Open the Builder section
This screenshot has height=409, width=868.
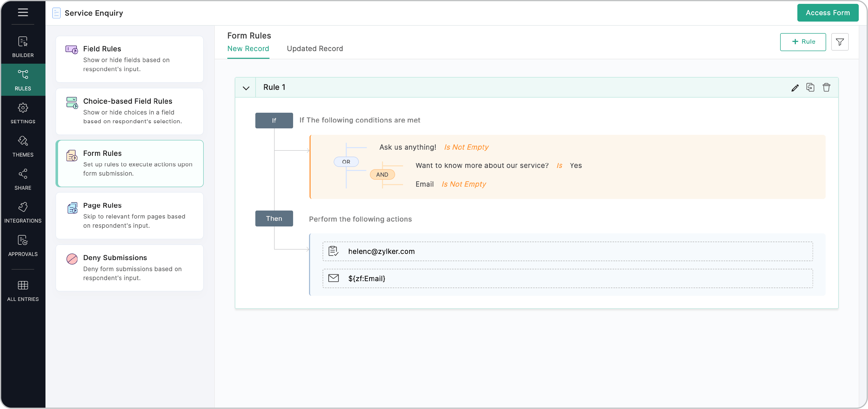coord(23,47)
